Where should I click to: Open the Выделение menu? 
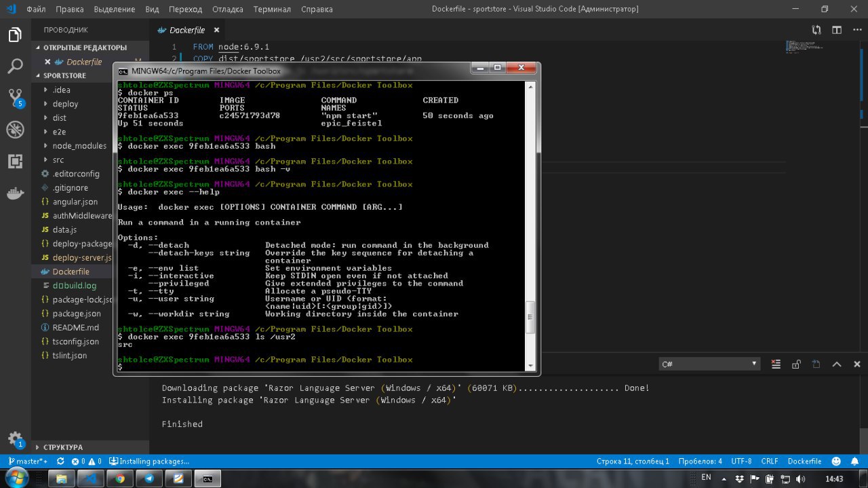(115, 10)
